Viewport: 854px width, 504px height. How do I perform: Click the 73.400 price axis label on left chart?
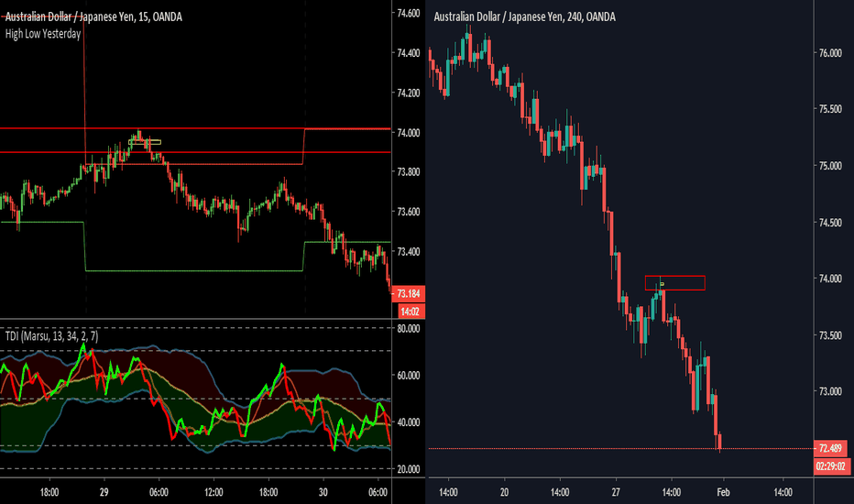[x=409, y=252]
